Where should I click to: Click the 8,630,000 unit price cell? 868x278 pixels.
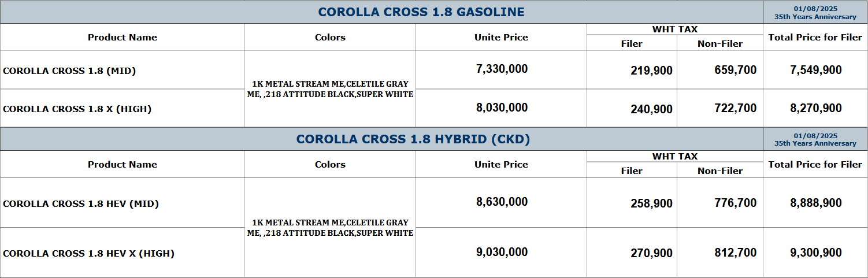502,202
